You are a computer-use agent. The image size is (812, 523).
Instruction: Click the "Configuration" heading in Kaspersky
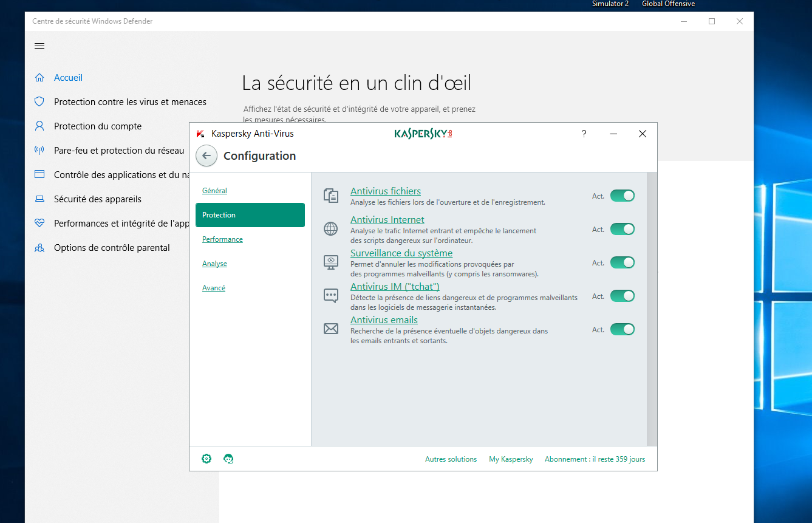tap(259, 156)
